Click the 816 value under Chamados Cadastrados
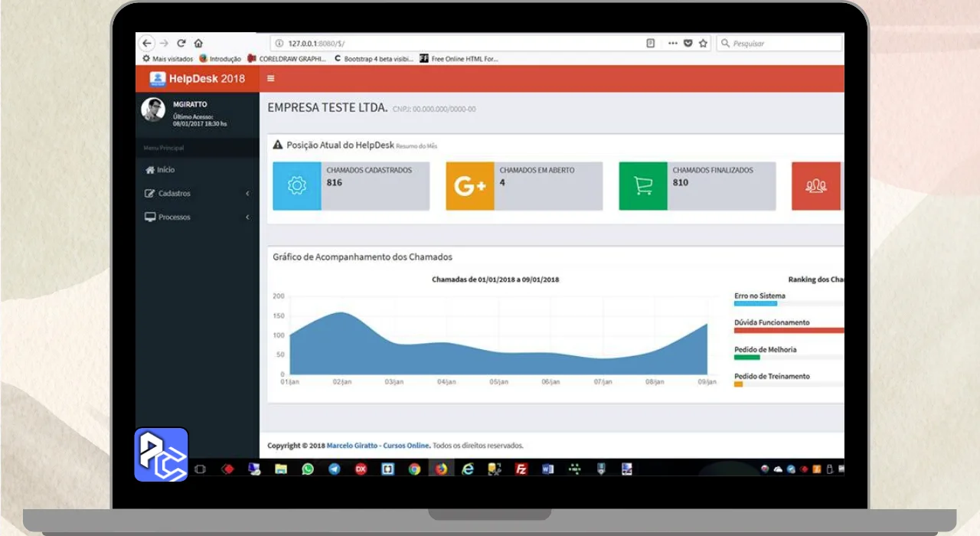 tap(335, 183)
